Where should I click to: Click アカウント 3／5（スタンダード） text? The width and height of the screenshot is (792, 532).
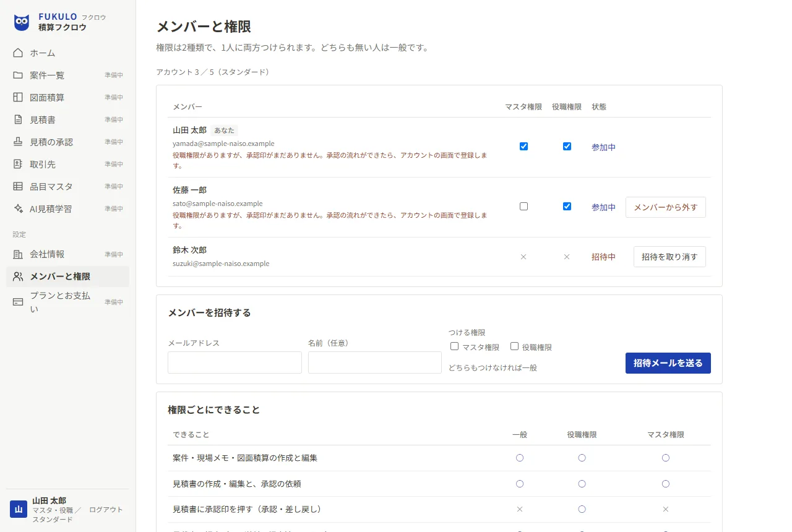(213, 72)
